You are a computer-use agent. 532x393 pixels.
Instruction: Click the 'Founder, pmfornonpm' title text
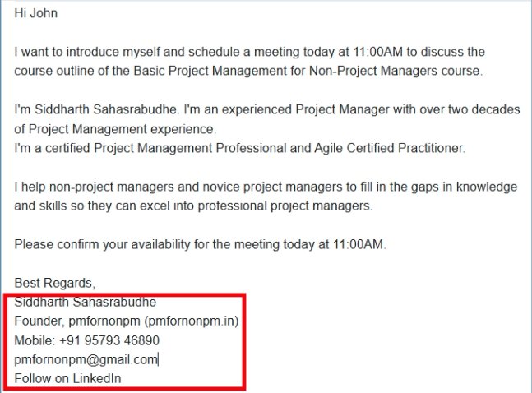[x=77, y=321]
